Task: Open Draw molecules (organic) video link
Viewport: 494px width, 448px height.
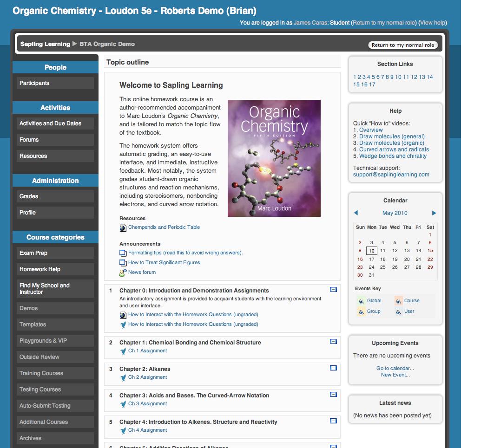Action: [x=392, y=143]
